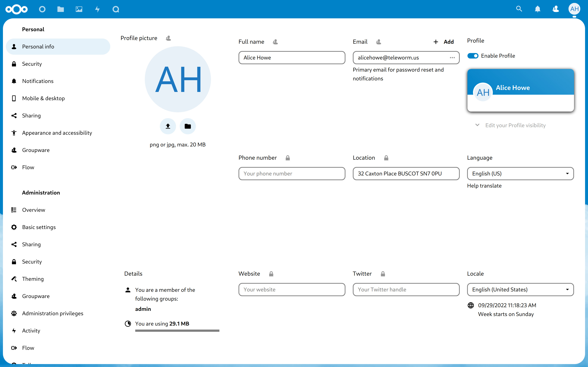This screenshot has height=367, width=588.
Task: Open the Talk app icon
Action: tap(116, 9)
